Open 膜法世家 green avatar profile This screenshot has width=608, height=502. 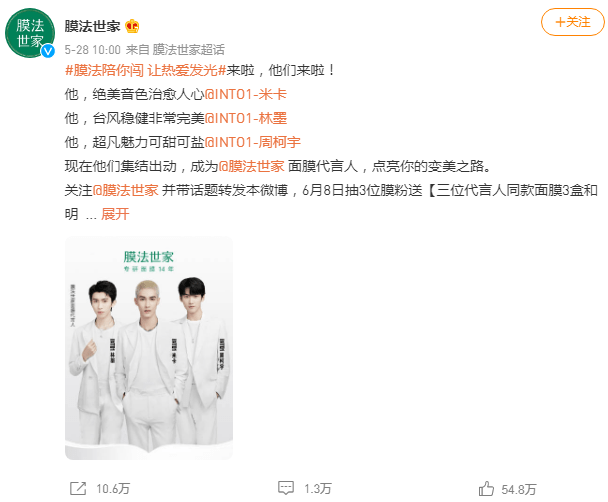[30, 33]
